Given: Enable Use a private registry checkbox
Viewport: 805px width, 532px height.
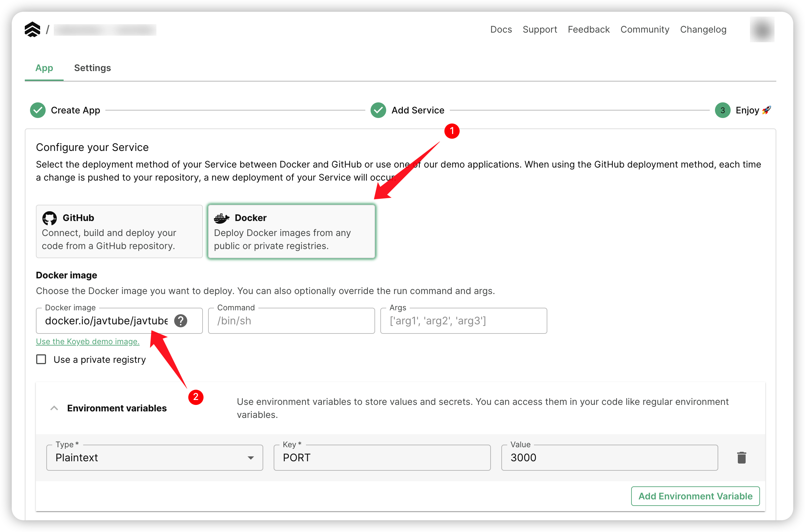Looking at the screenshot, I should tap(41, 359).
